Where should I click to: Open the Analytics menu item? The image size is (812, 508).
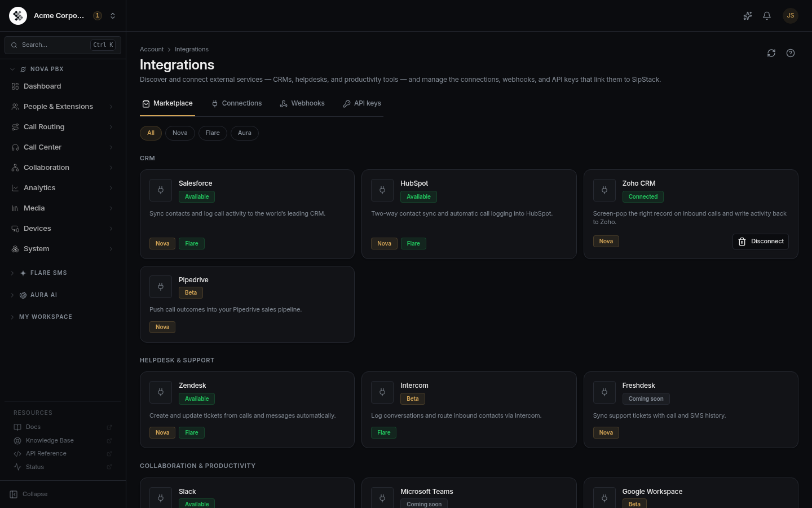pos(63,188)
